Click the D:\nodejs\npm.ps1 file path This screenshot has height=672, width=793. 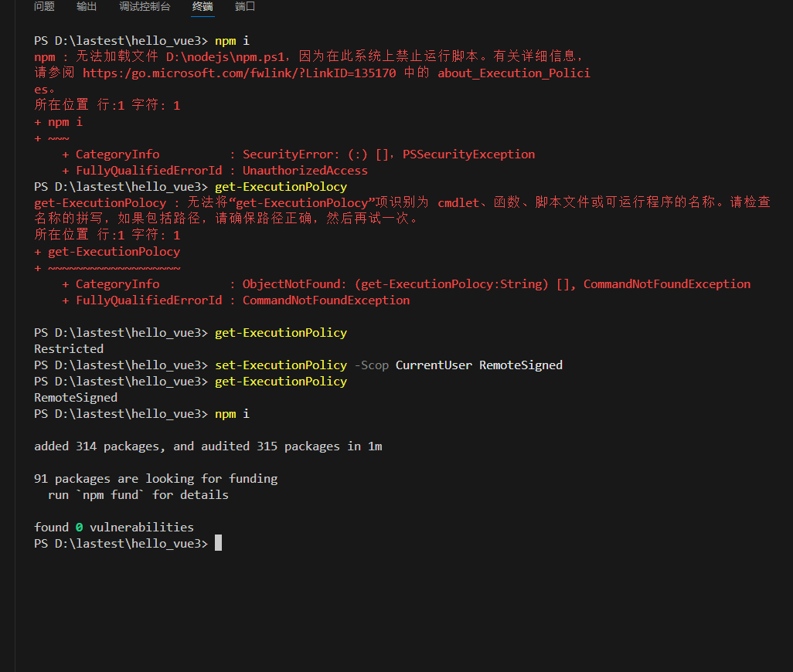[213, 56]
